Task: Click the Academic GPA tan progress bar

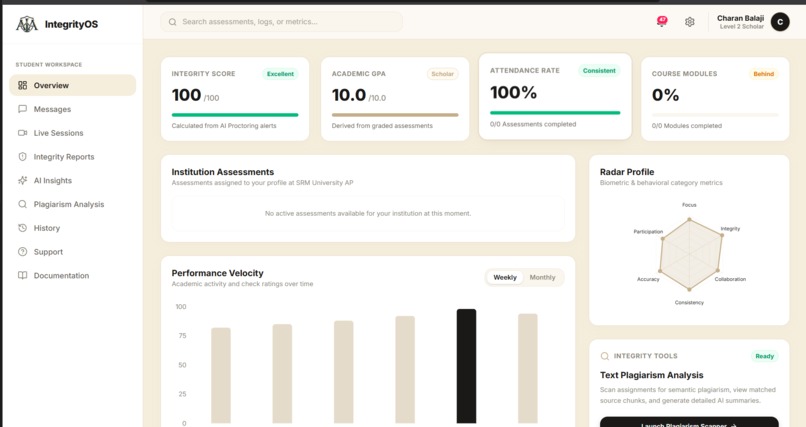Action: click(395, 115)
